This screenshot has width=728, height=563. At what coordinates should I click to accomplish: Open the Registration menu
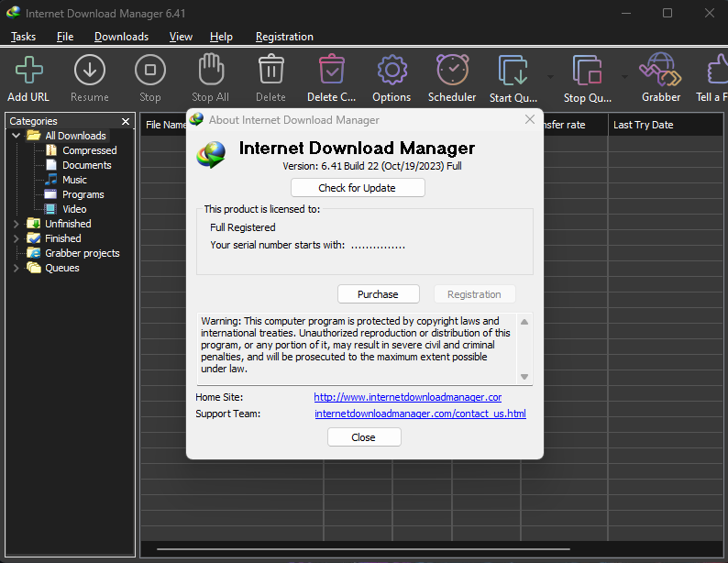click(x=284, y=37)
